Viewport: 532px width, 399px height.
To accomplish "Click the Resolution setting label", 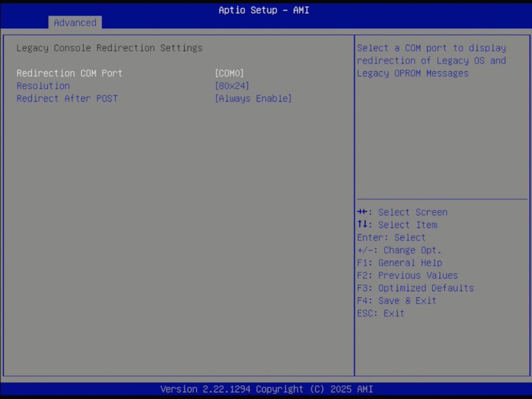I will coord(43,85).
